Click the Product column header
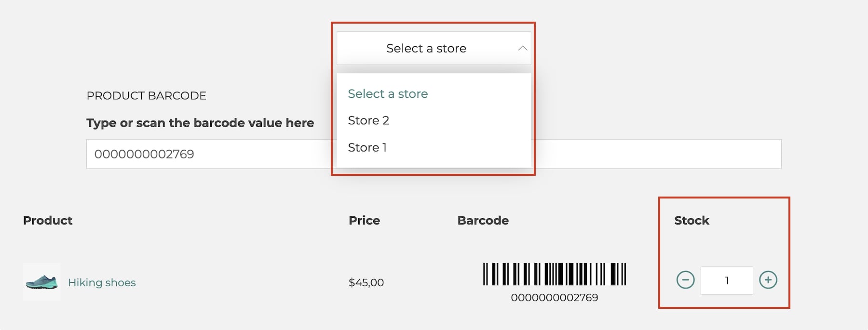Viewport: 868px width, 330px height. point(48,221)
